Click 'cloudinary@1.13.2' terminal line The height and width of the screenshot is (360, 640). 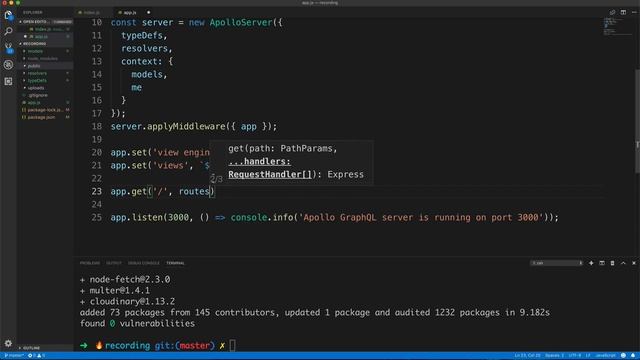pyautogui.click(x=132, y=302)
